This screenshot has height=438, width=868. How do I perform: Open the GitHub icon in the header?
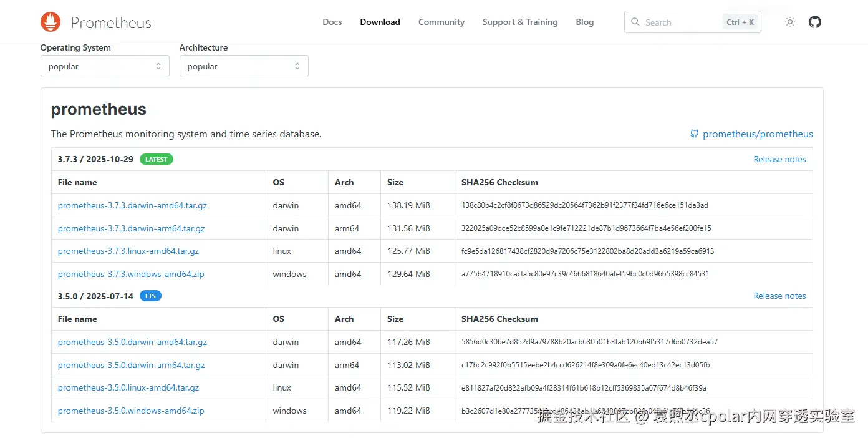815,22
